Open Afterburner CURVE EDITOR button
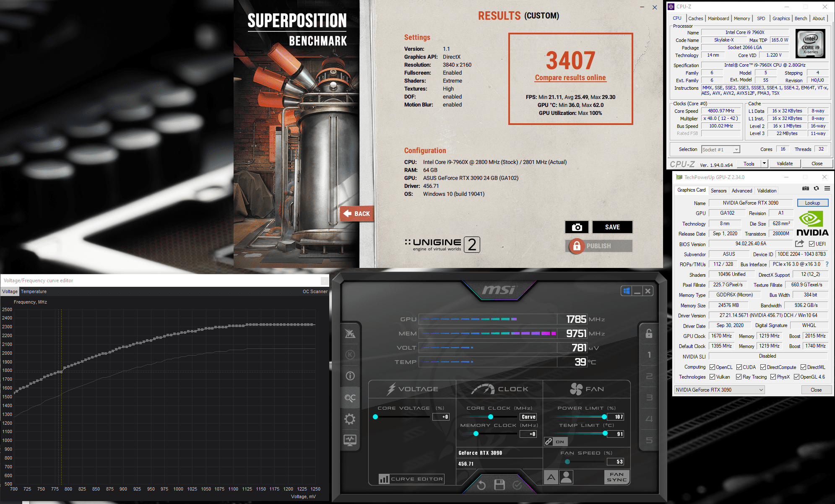835x504 pixels. point(411,479)
